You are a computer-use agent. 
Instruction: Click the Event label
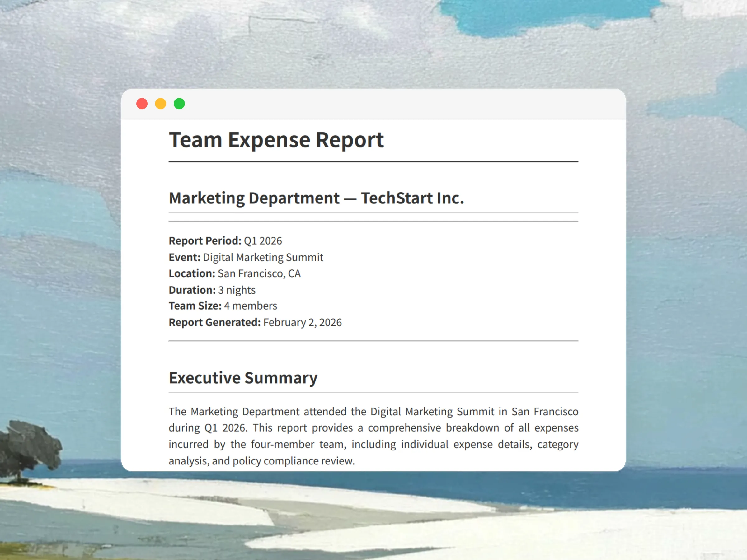pyautogui.click(x=184, y=258)
